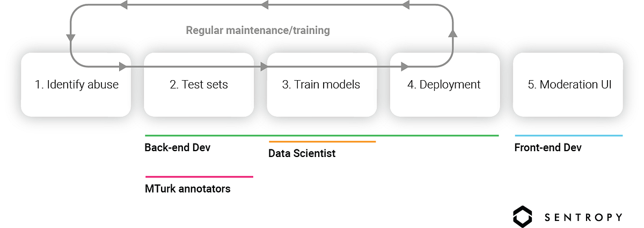644x228 pixels.
Task: Click the 'MTurk annotators' label
Action: click(x=187, y=189)
